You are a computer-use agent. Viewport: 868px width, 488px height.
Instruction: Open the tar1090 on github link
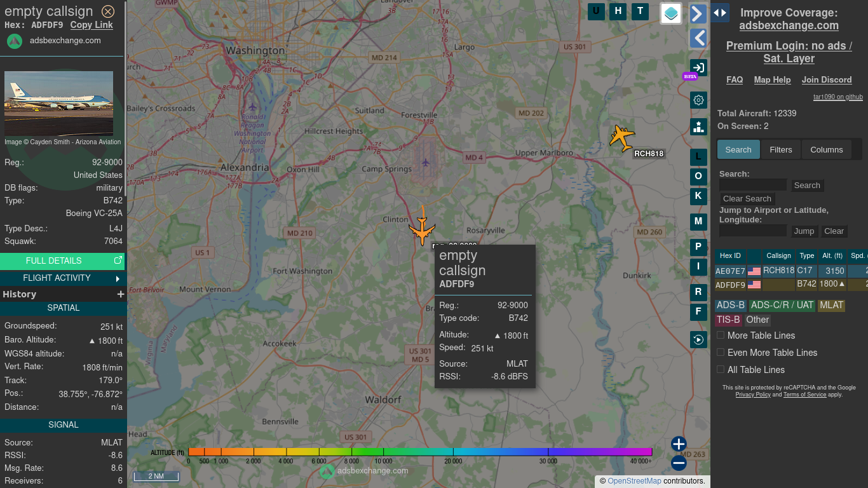pyautogui.click(x=838, y=97)
